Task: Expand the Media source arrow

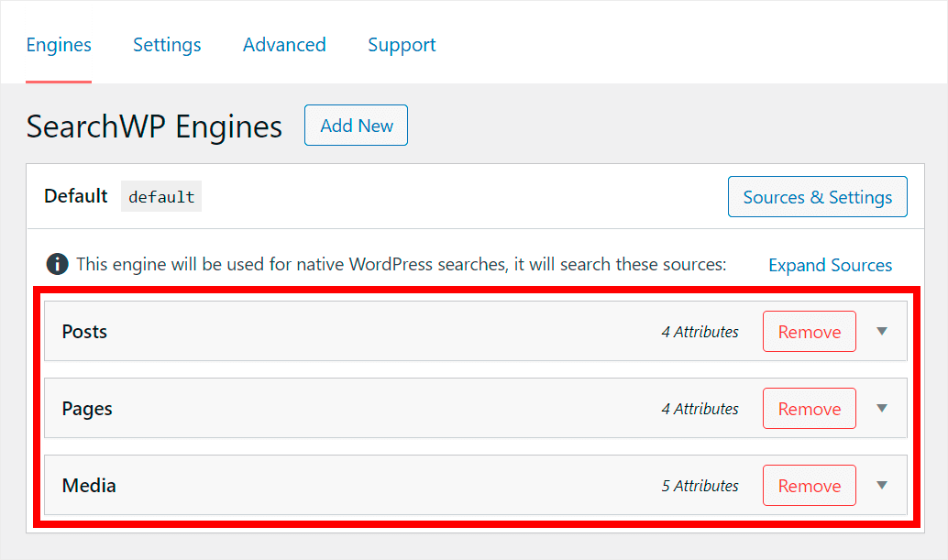Action: pos(882,485)
